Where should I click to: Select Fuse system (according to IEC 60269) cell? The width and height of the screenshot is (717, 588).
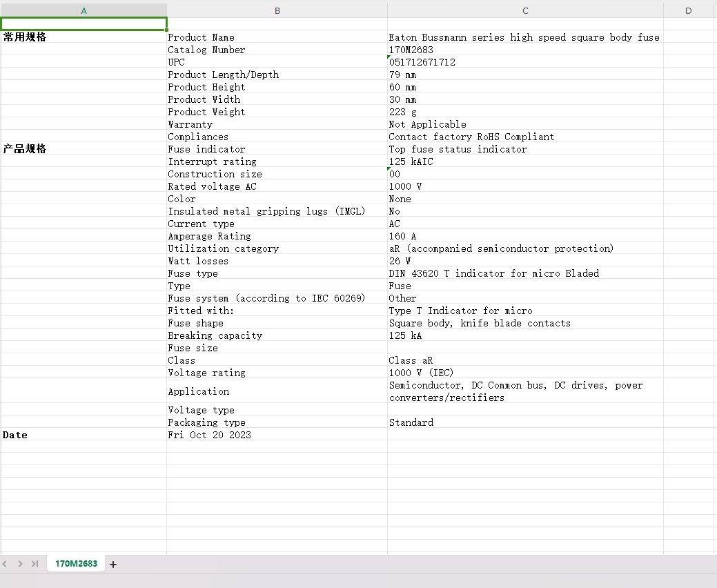click(277, 297)
